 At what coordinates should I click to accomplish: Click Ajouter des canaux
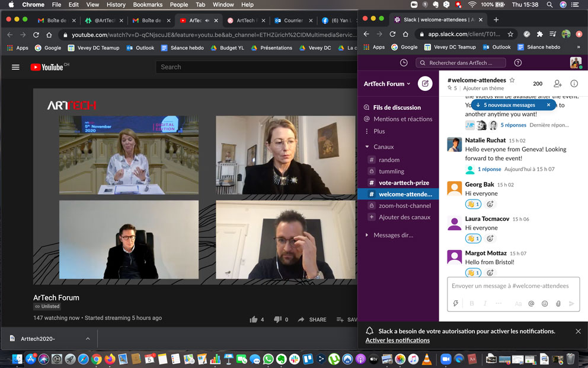(405, 217)
